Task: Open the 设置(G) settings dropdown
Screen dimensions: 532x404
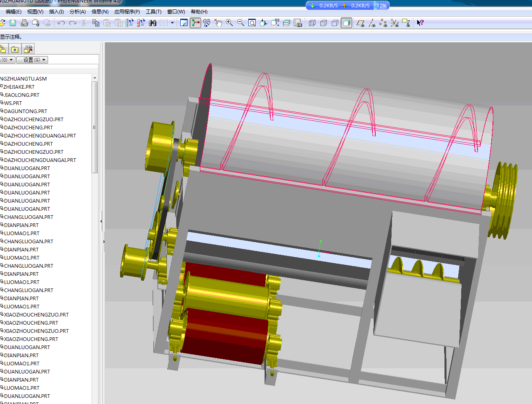Action: click(32, 60)
